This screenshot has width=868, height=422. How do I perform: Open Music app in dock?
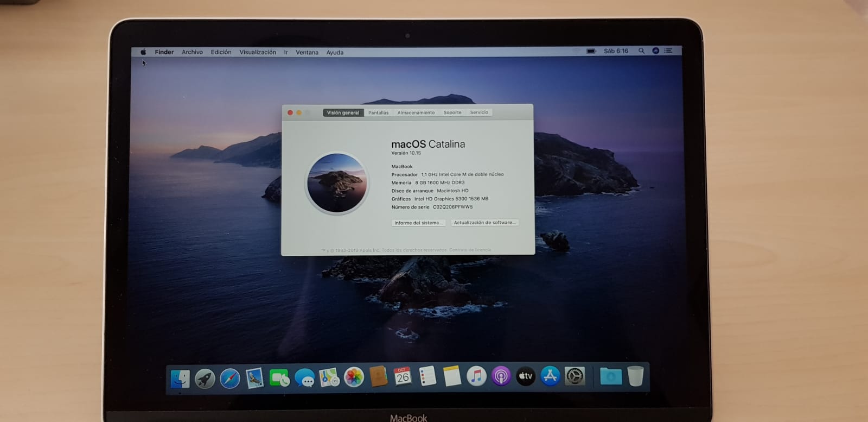coord(476,376)
